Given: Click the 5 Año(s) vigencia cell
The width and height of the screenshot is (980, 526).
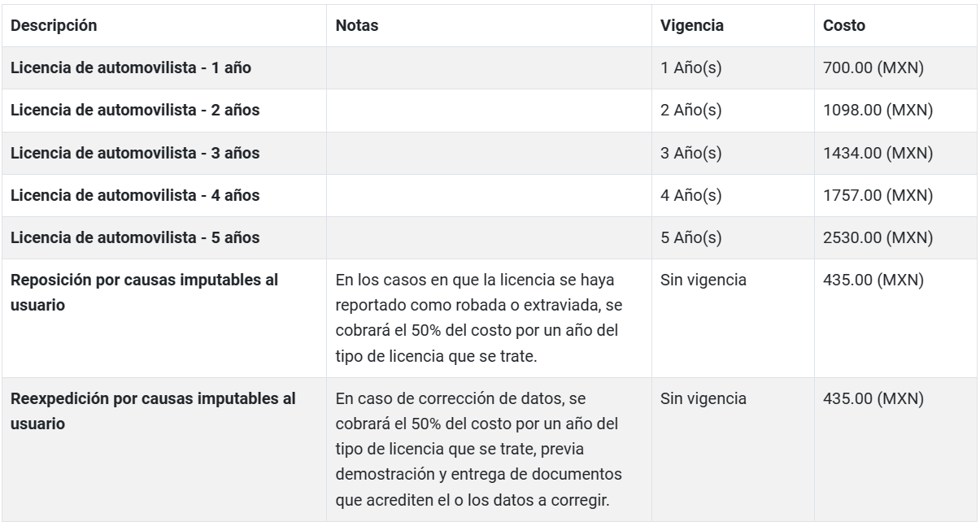Looking at the screenshot, I should click(691, 237).
